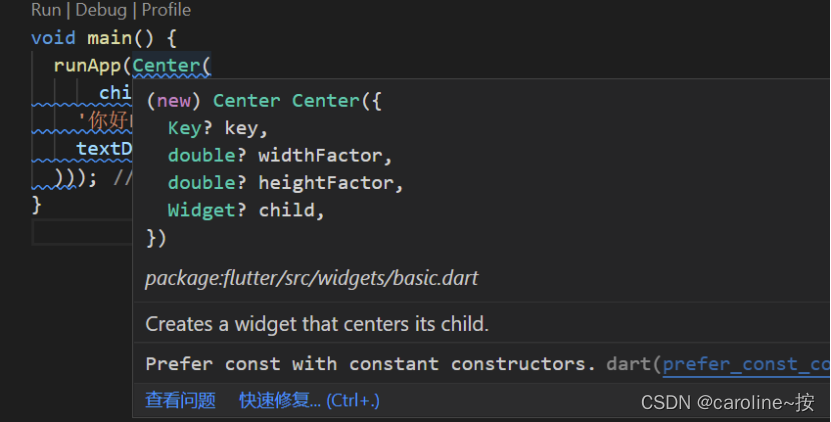Click the textD property in the code

(104, 149)
